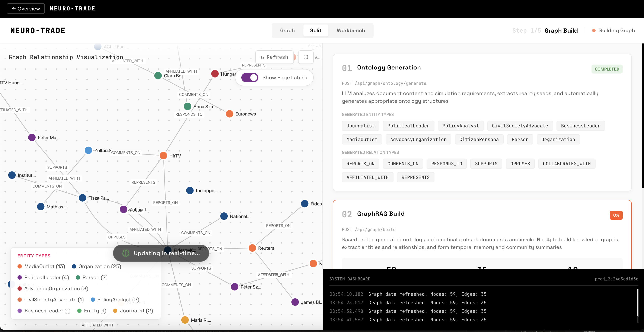Click the HírTV orange node
The image size is (644, 332).
pyautogui.click(x=163, y=156)
